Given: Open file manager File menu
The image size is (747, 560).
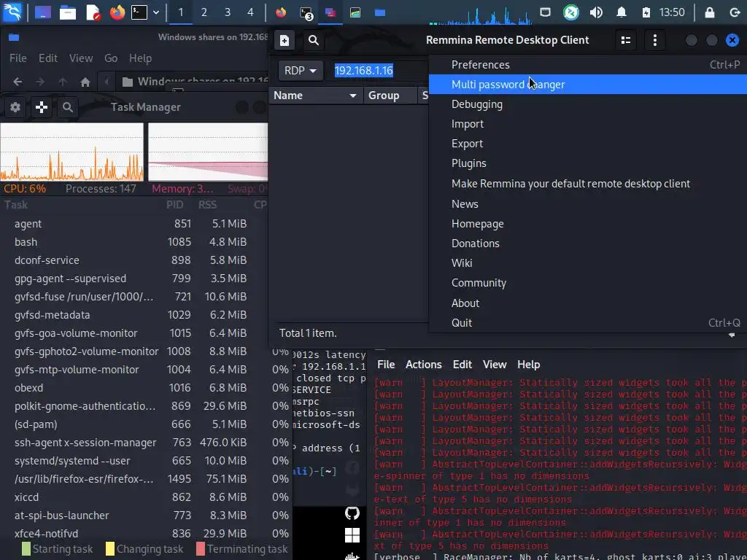Looking at the screenshot, I should pos(18,58).
